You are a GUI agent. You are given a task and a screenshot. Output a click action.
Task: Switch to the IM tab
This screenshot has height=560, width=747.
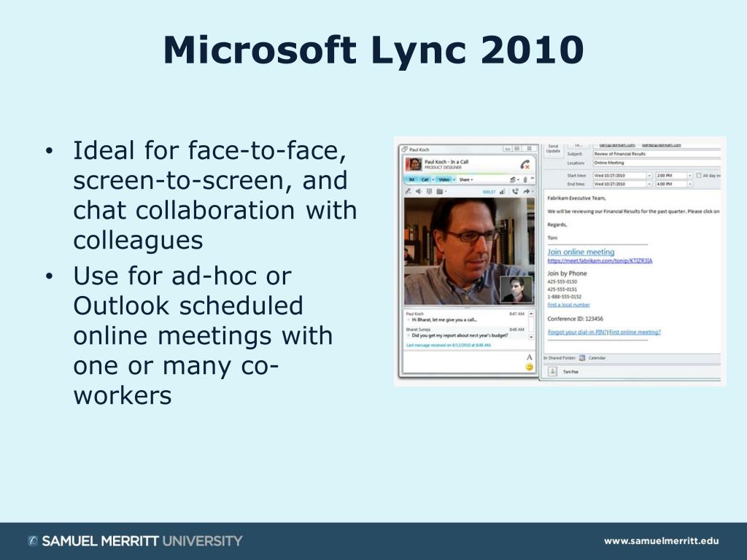[x=411, y=179]
